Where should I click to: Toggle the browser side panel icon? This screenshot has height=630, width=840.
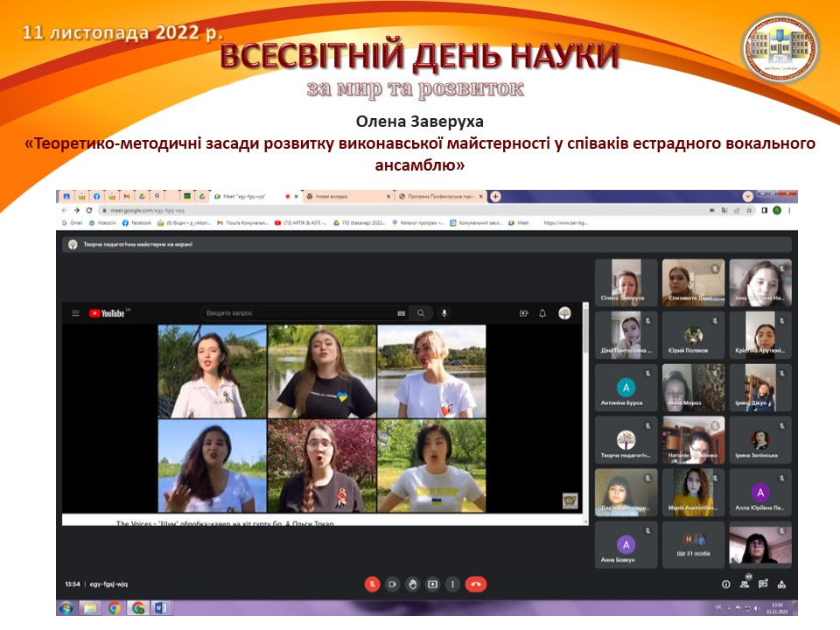tap(765, 211)
